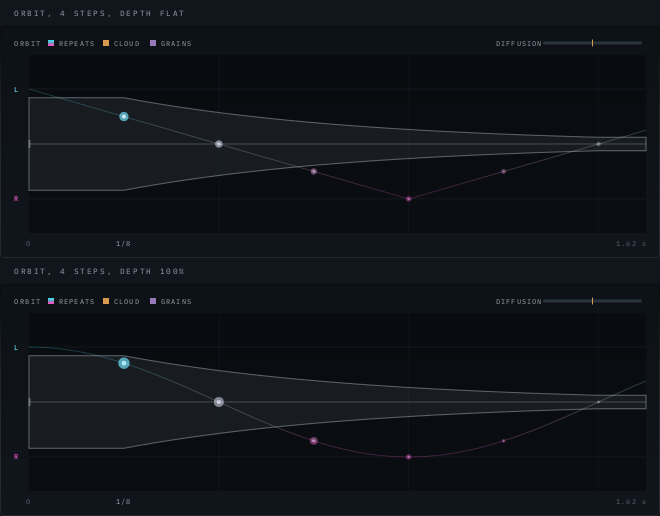Select the white center repeat node in bottom graph

point(219,402)
